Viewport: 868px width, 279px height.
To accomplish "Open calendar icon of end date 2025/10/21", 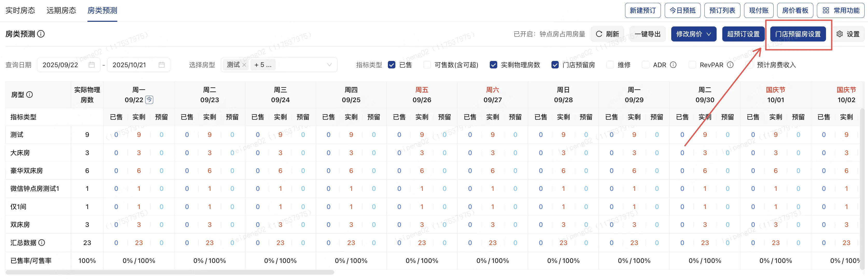I will [x=162, y=65].
